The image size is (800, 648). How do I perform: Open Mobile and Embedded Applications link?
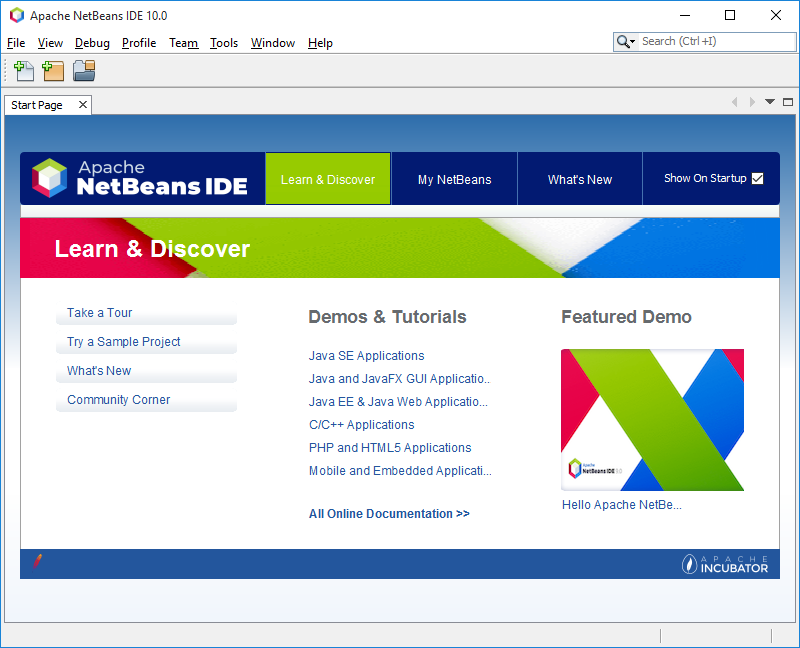click(400, 470)
